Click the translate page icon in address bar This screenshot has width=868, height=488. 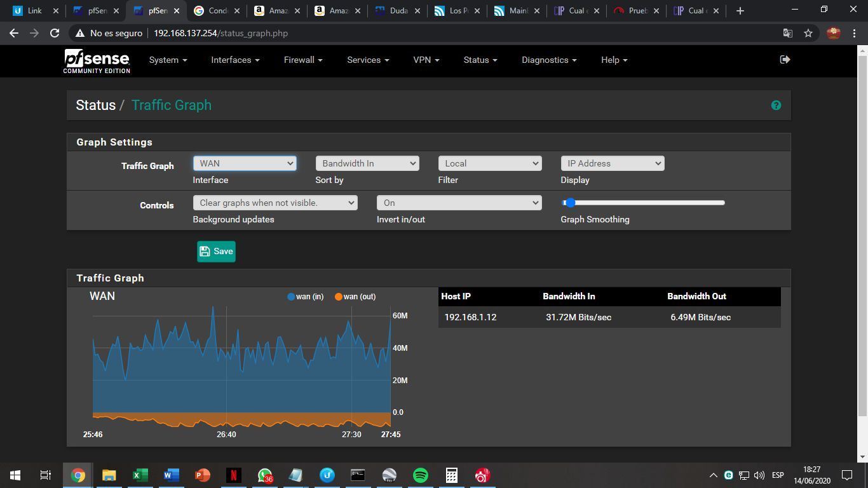tap(788, 33)
